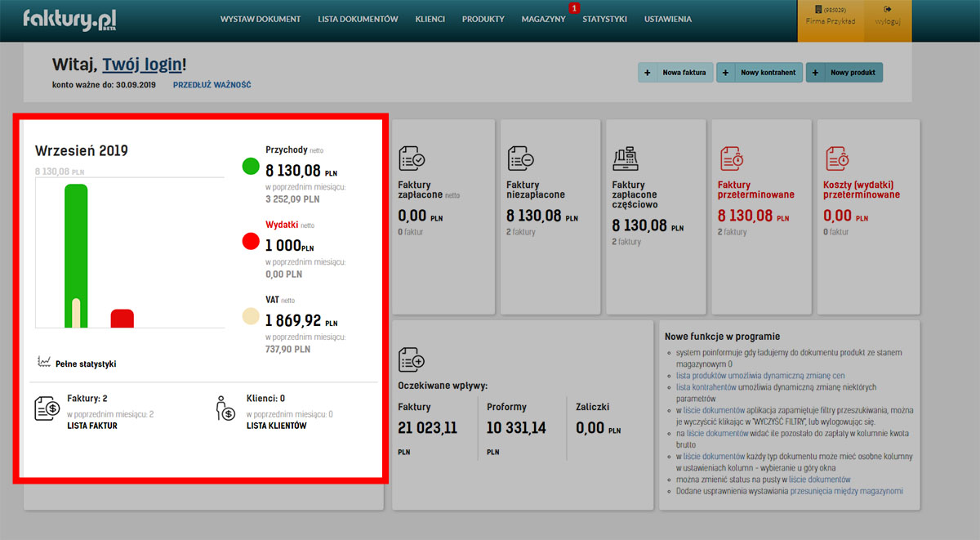Click the red notification badge on MAGAZYNY
The width and height of the screenshot is (980, 540).
pyautogui.click(x=573, y=8)
